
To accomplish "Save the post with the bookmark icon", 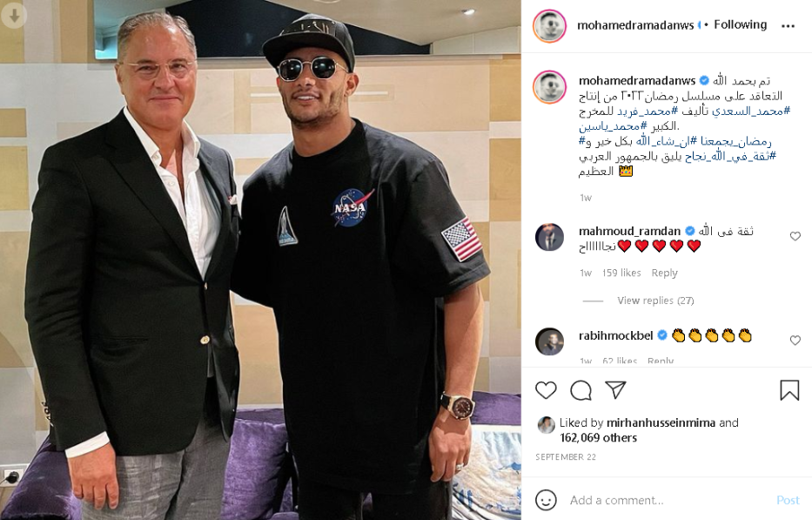I will (789, 390).
